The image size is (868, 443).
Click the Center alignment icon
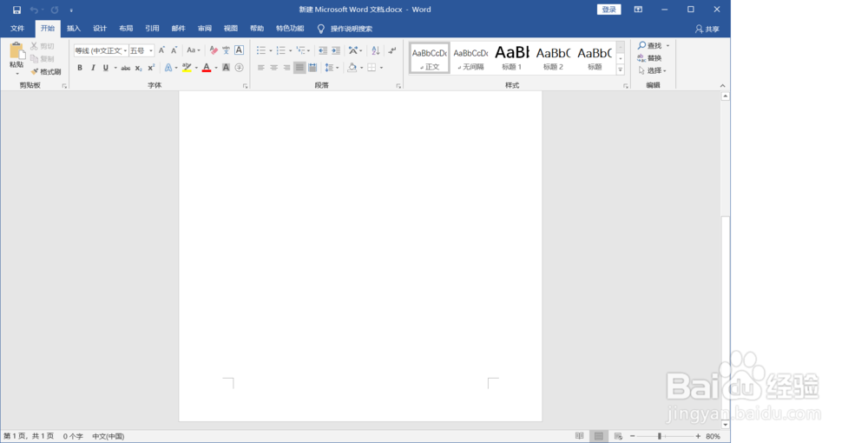[273, 68]
